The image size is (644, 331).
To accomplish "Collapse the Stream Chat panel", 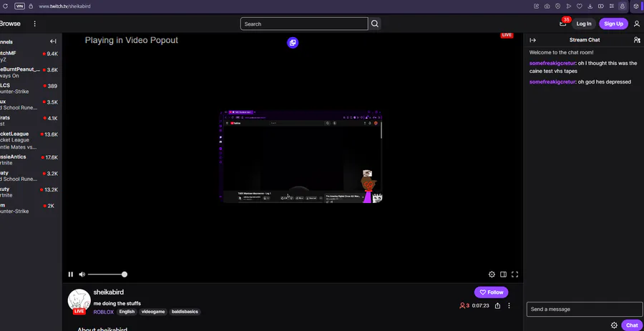I will (x=532, y=40).
